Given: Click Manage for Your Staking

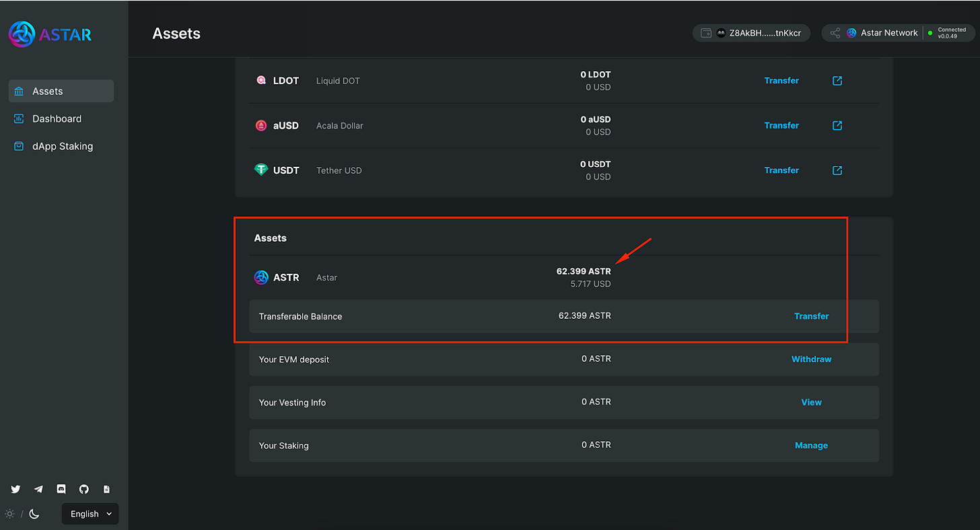Looking at the screenshot, I should point(811,445).
